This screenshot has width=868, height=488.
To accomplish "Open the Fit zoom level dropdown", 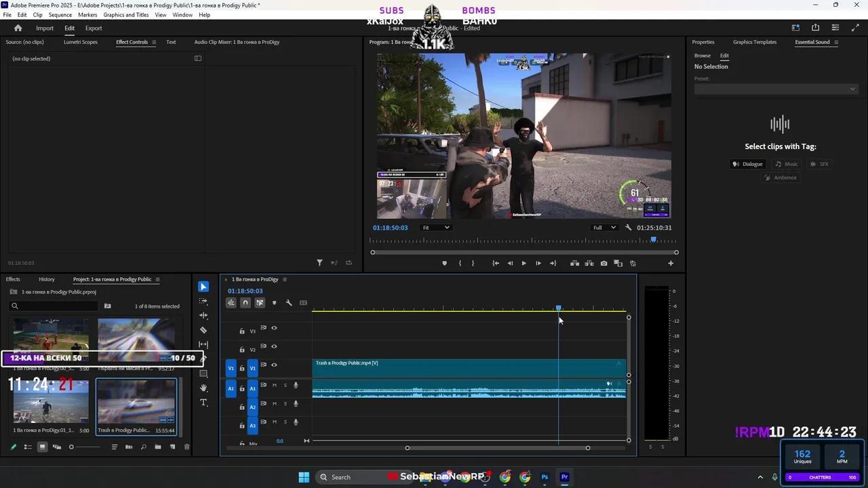I will coord(435,228).
